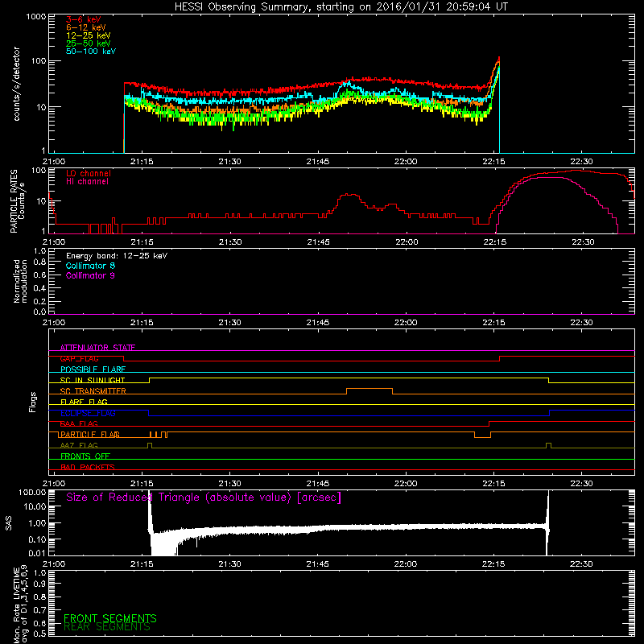Click the SC_IN_SUNLIGHT flag label
This screenshot has width=644, height=644.
click(93, 380)
